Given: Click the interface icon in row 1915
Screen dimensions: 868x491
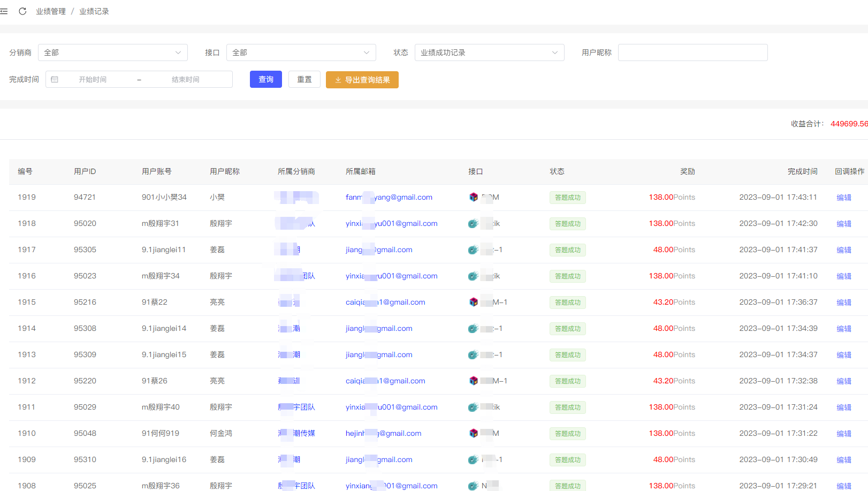Looking at the screenshot, I should pos(473,302).
